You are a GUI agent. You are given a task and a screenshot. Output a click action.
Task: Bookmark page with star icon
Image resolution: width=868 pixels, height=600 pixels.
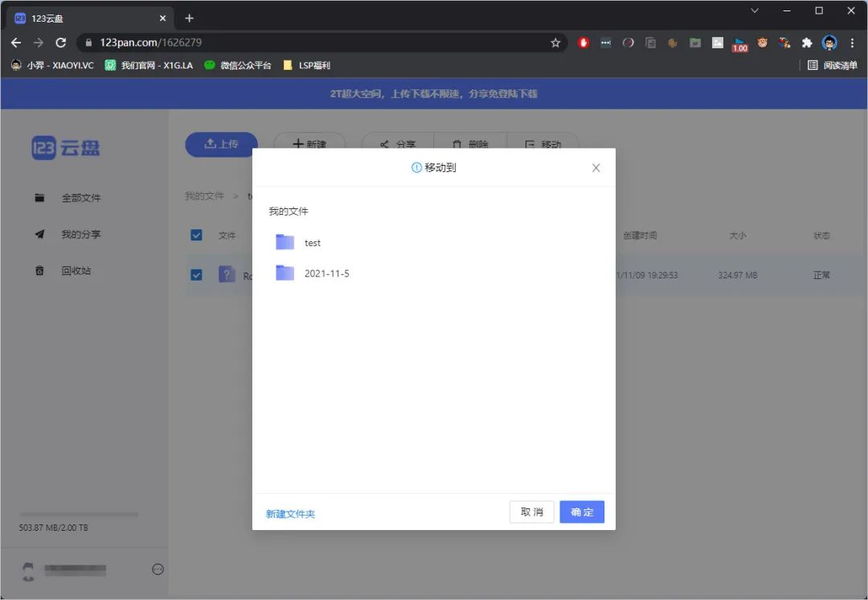coord(555,43)
